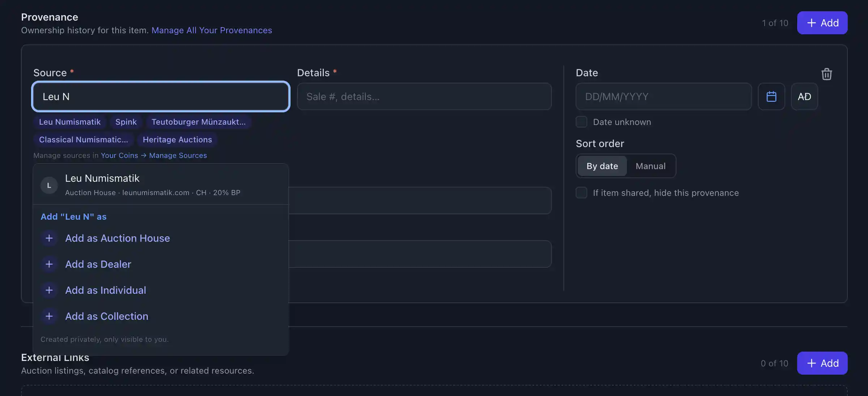Screen dimensions: 868x396
Task: Pick the Heritage Auctions source chip
Action: point(177,139)
